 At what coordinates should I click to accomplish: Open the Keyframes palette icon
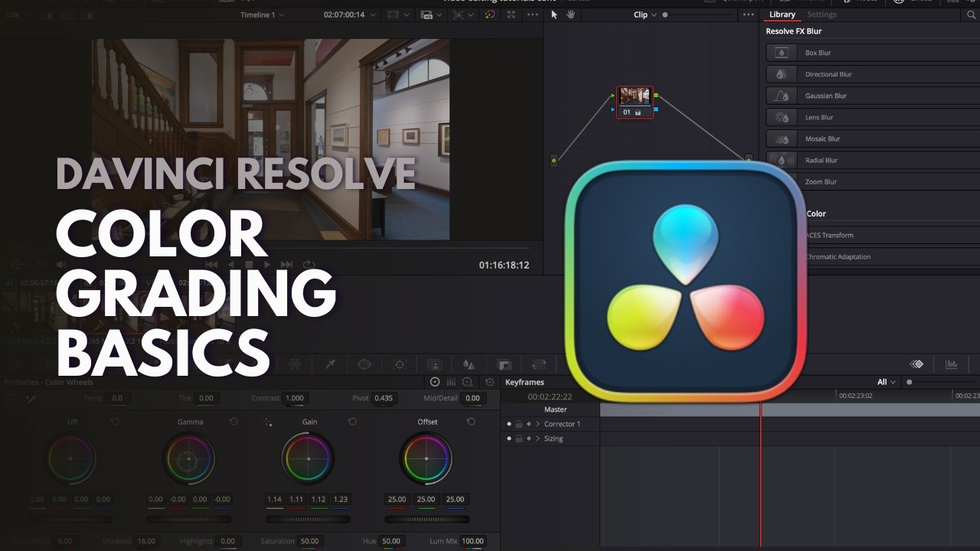click(x=916, y=364)
